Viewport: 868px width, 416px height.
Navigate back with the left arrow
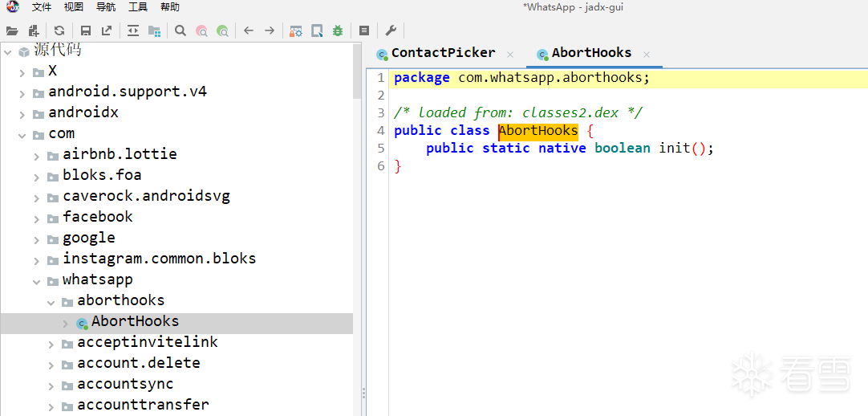tap(249, 31)
